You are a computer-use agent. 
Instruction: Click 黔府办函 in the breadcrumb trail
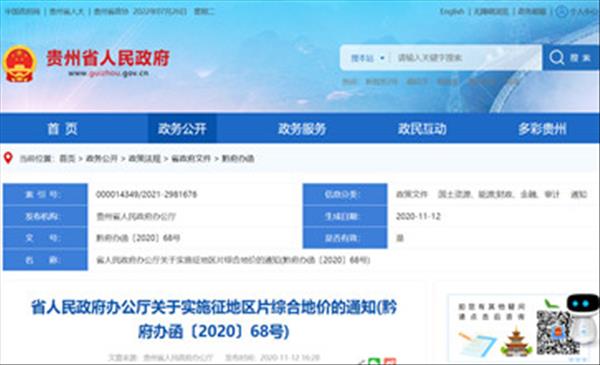pos(238,158)
